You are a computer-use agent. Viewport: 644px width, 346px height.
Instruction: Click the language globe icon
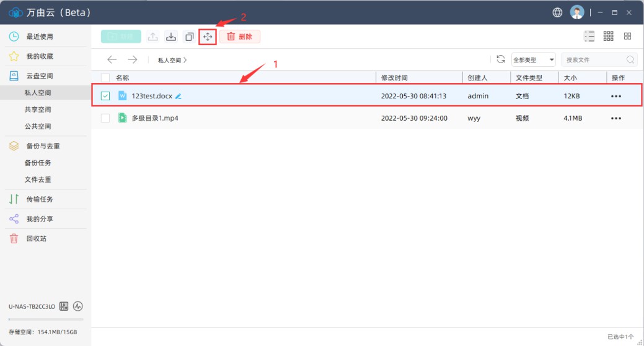tap(557, 12)
